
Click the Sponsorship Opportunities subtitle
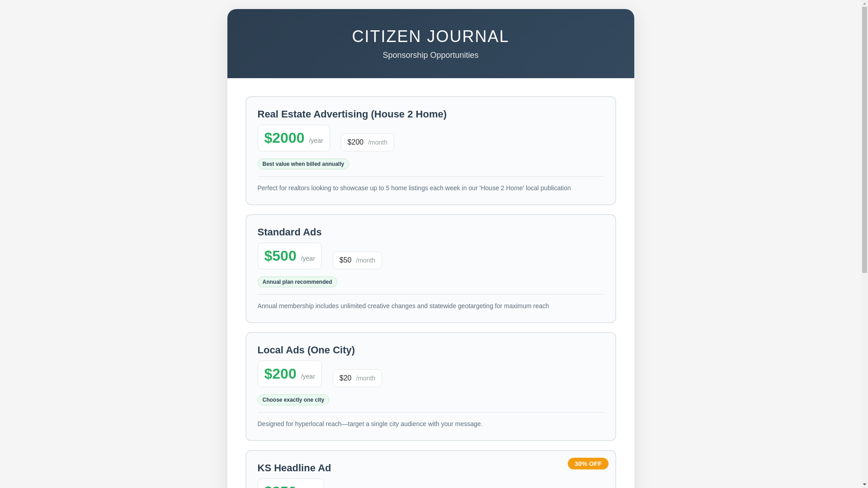[x=430, y=55]
